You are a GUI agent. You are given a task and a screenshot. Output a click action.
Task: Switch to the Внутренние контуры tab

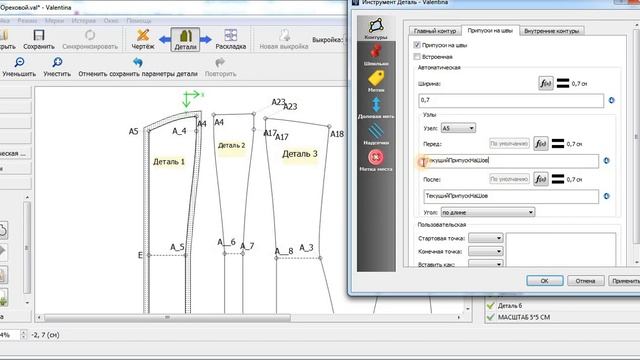coord(551,31)
